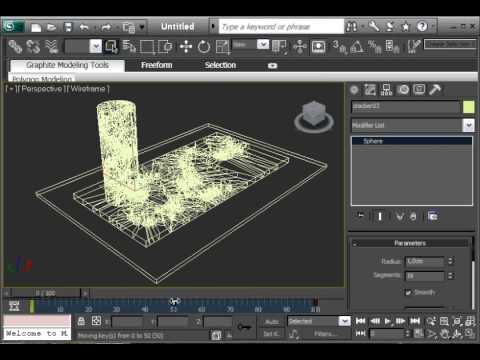Screen dimensions: 480x360
Task: Activate the Select Object tool
Action: (111, 47)
